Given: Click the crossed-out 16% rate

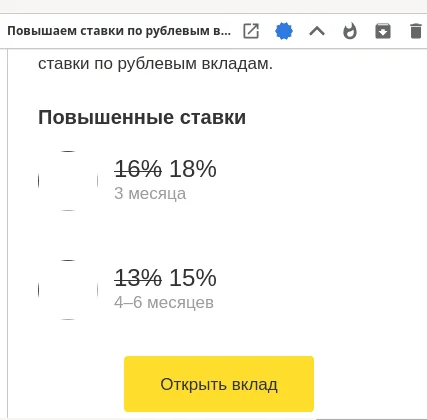Looking at the screenshot, I should pos(138,169).
